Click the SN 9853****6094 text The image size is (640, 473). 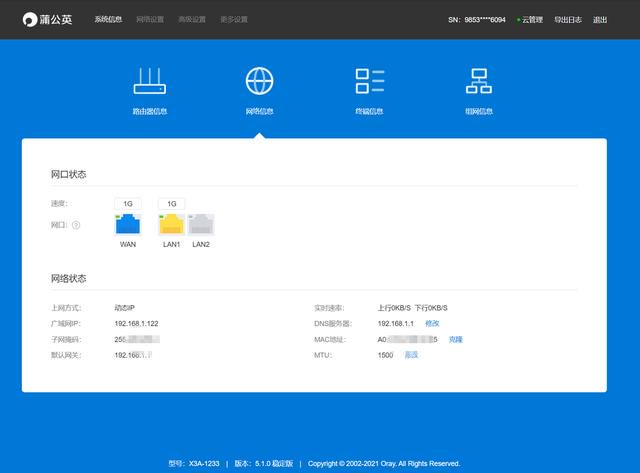pyautogui.click(x=477, y=20)
